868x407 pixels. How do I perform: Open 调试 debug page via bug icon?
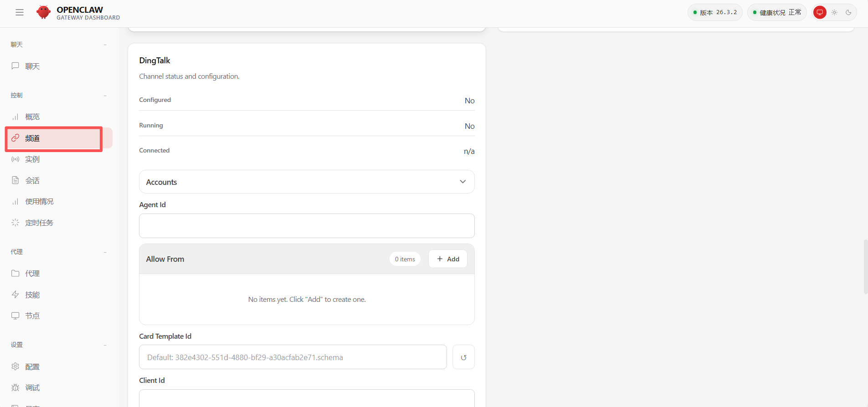15,388
